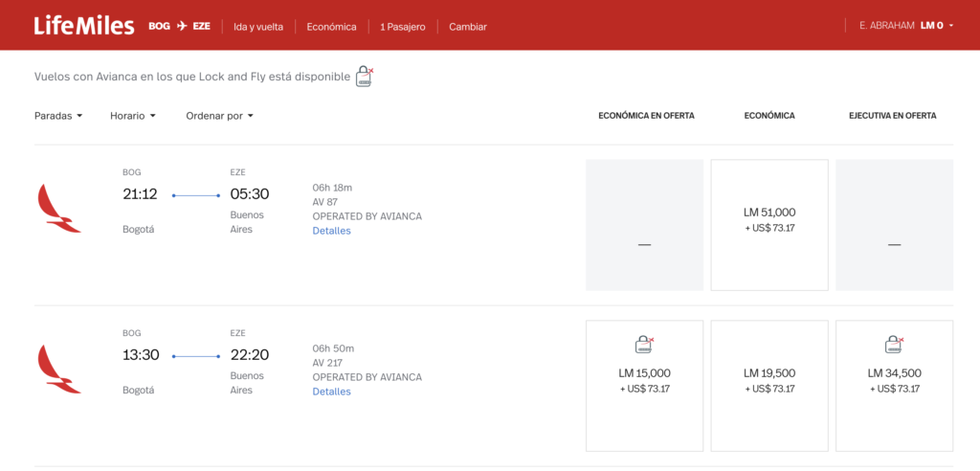Click the LM 0 miles balance
980x471 pixels.
[x=931, y=26]
